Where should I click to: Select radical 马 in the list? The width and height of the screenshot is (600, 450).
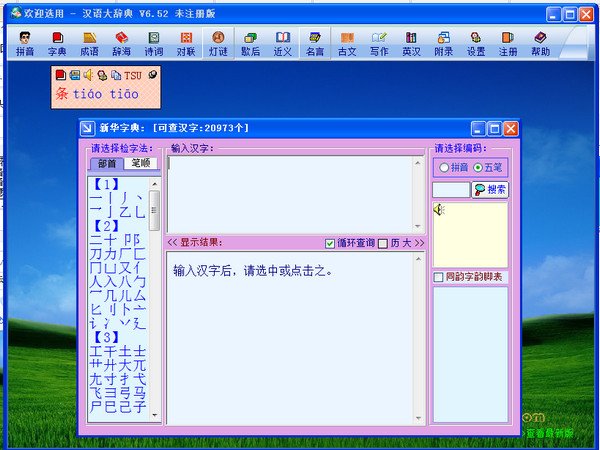pyautogui.click(x=140, y=393)
